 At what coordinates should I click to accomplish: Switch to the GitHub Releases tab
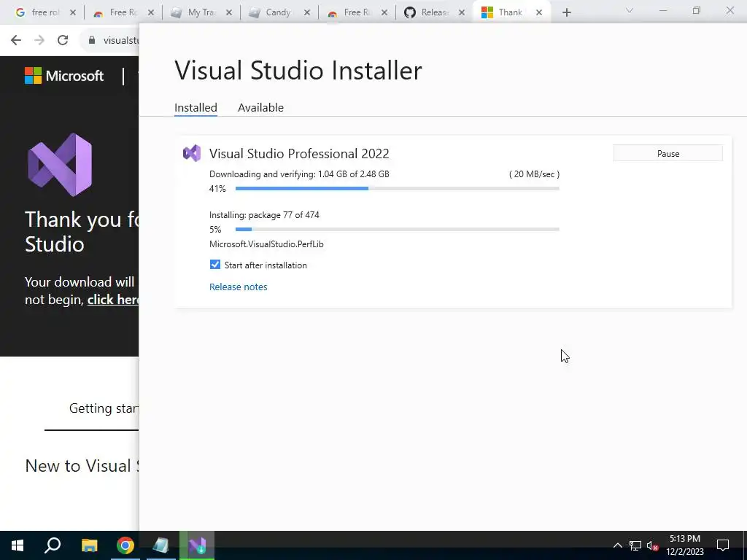click(x=434, y=12)
